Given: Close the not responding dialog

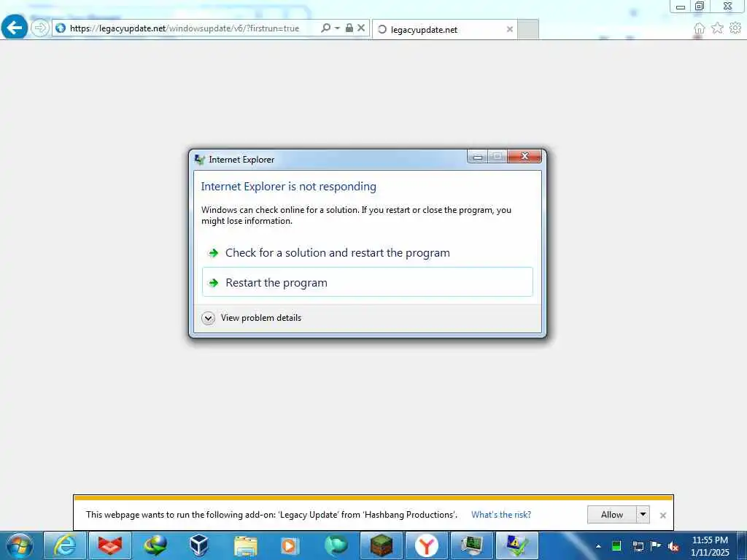Looking at the screenshot, I should [x=525, y=156].
